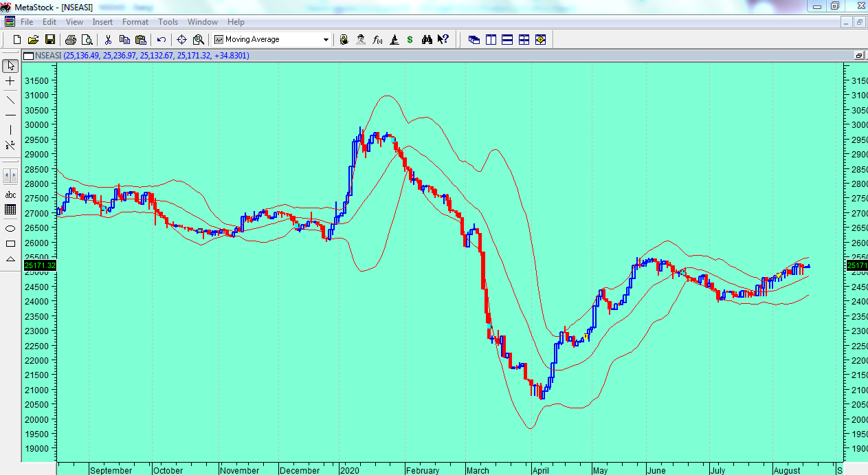Select the rectangle drawing tool
The width and height of the screenshot is (868, 475).
[x=10, y=243]
